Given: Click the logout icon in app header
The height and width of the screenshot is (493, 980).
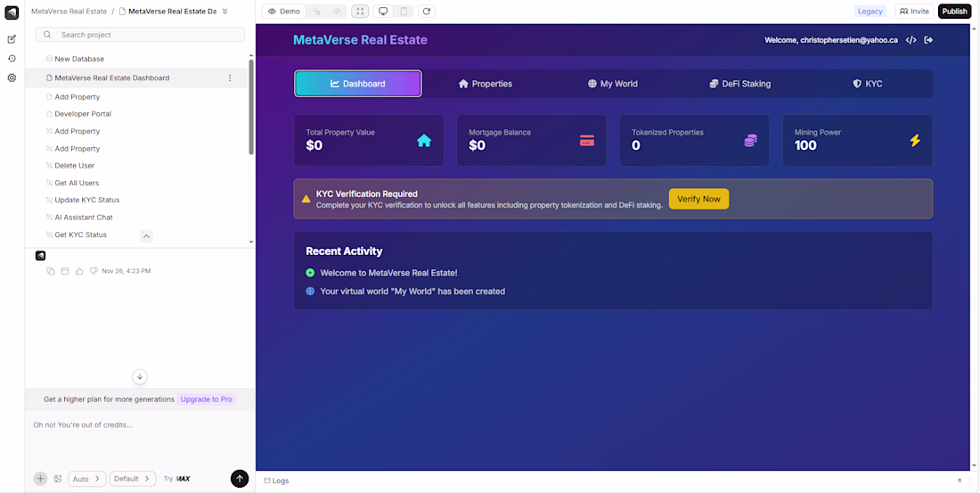Looking at the screenshot, I should click(928, 40).
